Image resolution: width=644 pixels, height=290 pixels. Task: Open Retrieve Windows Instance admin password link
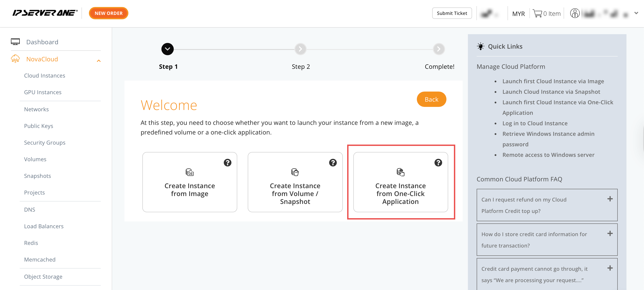548,139
